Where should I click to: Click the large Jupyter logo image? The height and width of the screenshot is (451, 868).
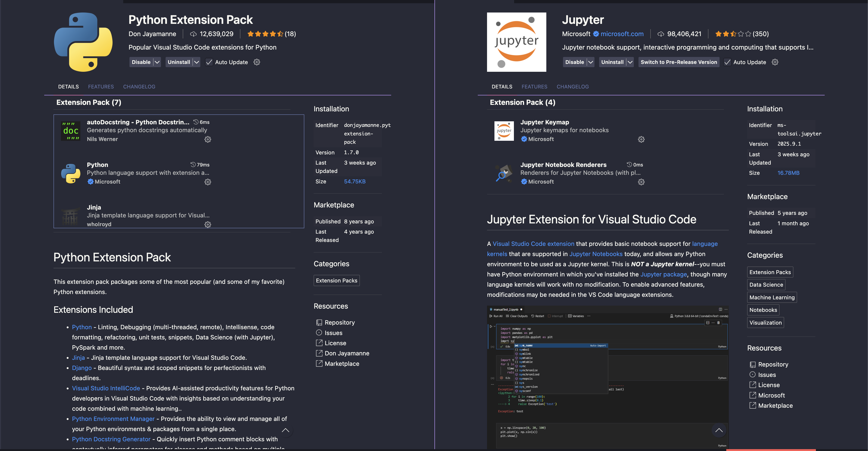click(516, 42)
